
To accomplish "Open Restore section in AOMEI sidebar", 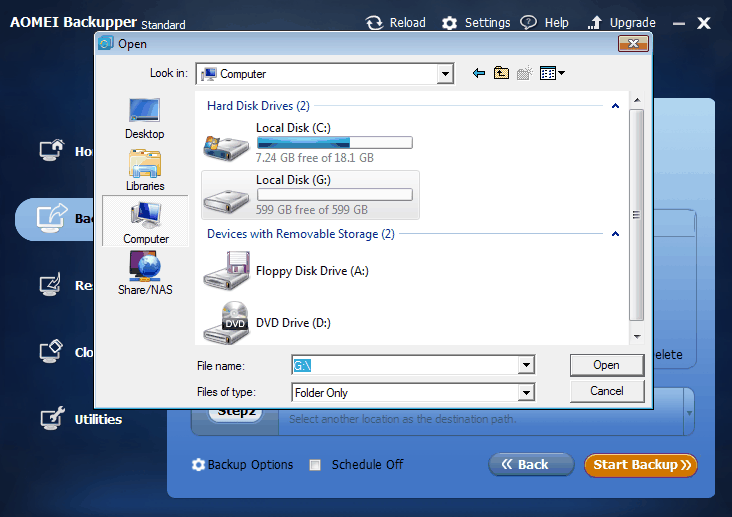I will tap(65, 285).
